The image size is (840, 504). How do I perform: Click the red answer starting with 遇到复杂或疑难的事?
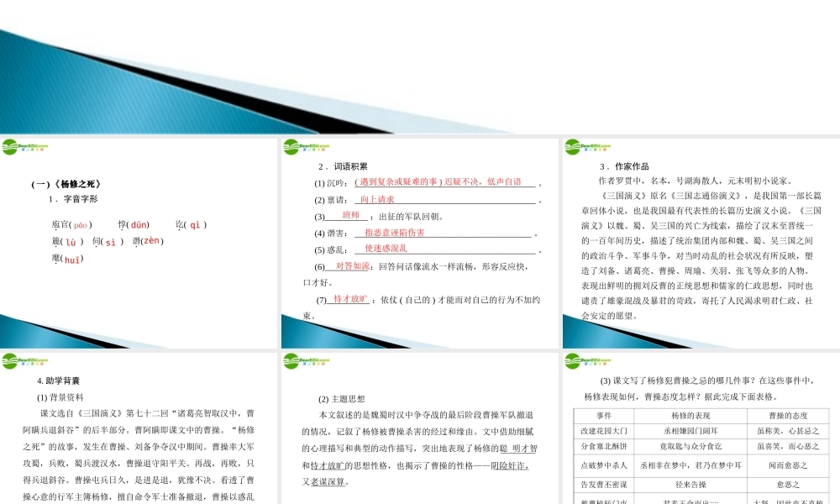tap(438, 182)
